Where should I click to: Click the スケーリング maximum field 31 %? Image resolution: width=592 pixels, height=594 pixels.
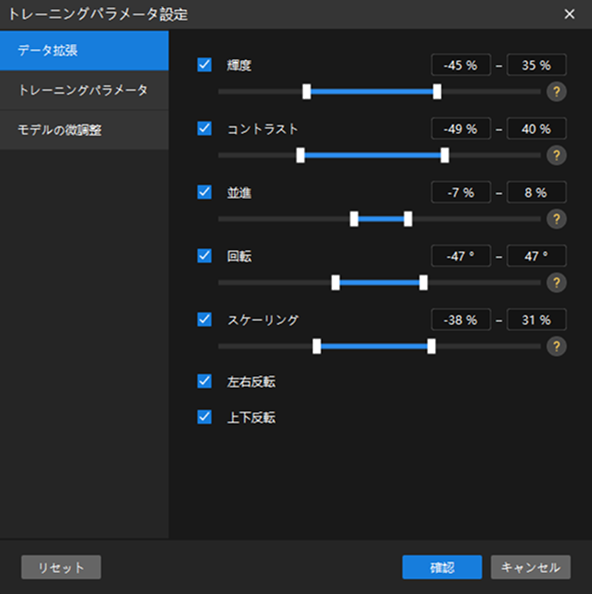(537, 320)
